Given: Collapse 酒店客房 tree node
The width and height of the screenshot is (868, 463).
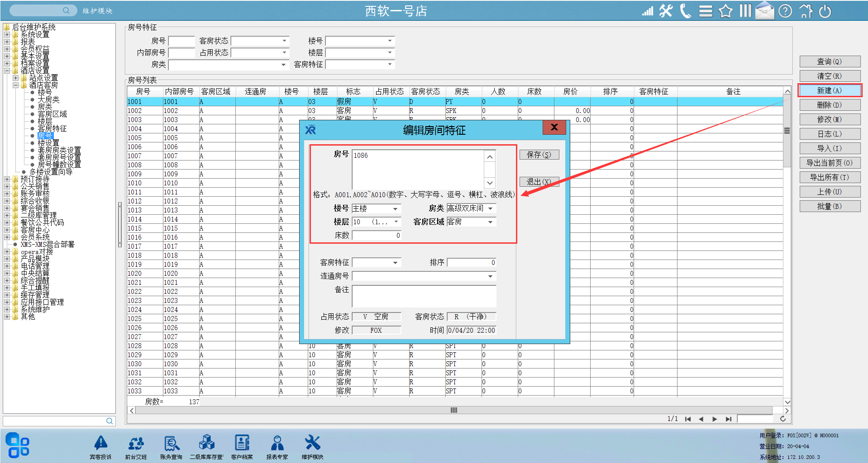Looking at the screenshot, I should pyautogui.click(x=15, y=85).
